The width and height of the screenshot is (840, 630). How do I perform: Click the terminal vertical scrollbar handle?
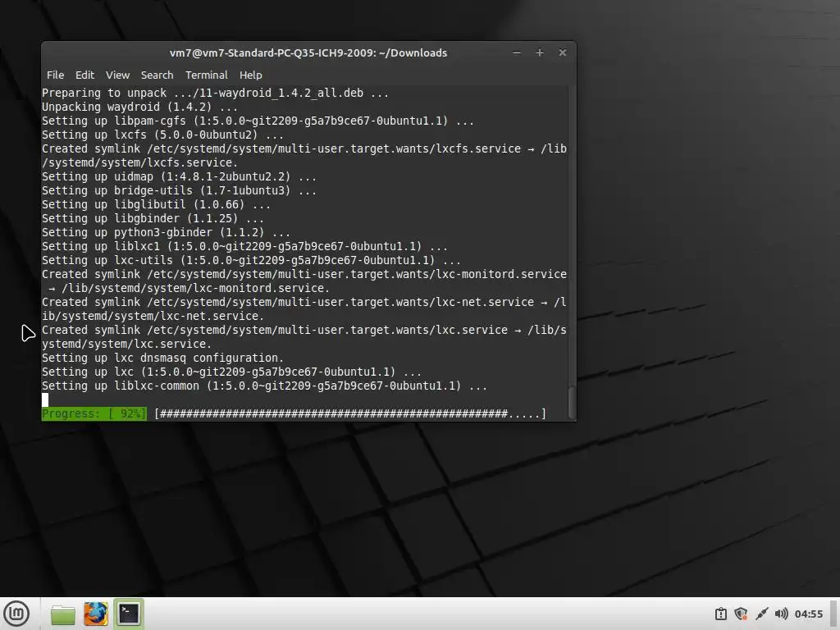[572, 402]
